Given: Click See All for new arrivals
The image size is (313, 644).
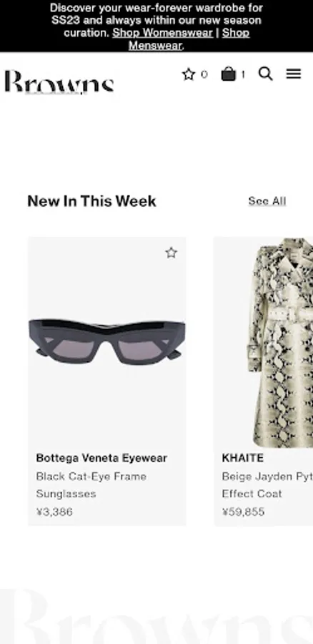Looking at the screenshot, I should pos(267,201).
